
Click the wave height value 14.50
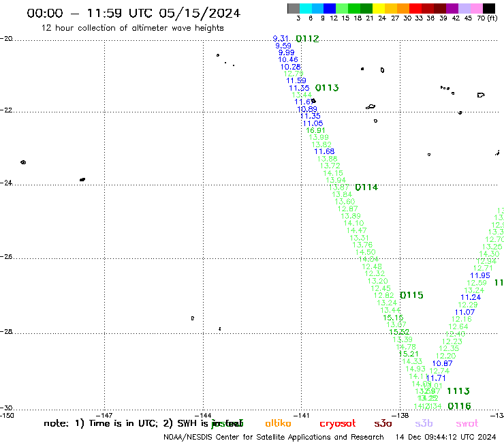coord(366,253)
